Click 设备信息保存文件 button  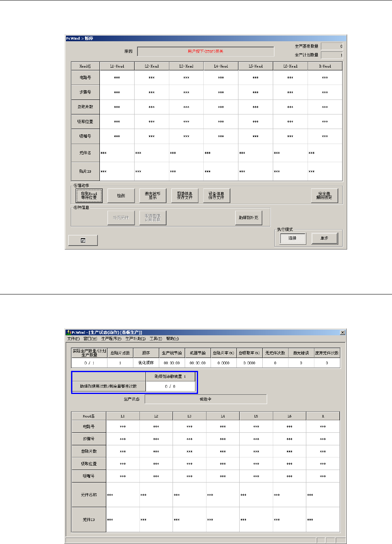click(217, 196)
